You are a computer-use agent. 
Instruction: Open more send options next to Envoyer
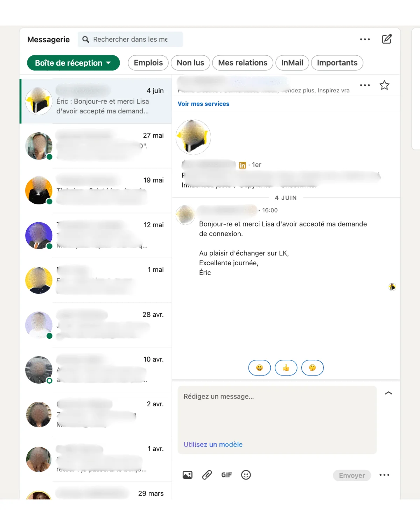click(x=384, y=475)
